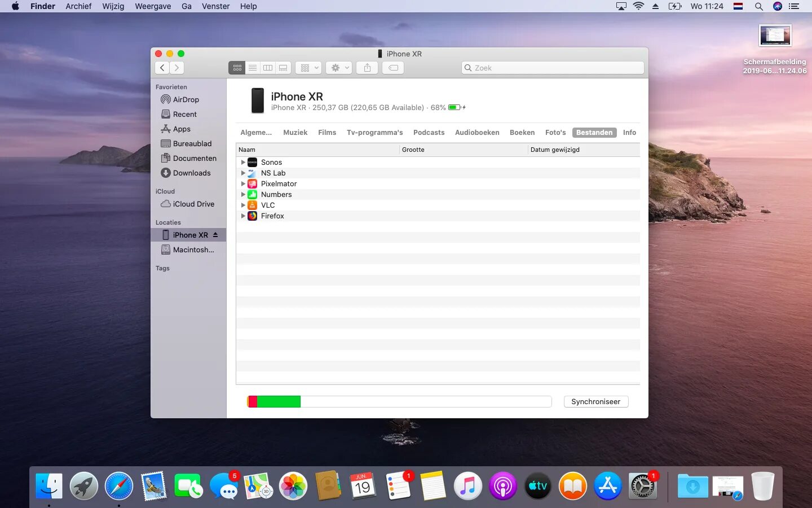Open System Preferences from the Dock
The width and height of the screenshot is (812, 508).
coord(643,486)
